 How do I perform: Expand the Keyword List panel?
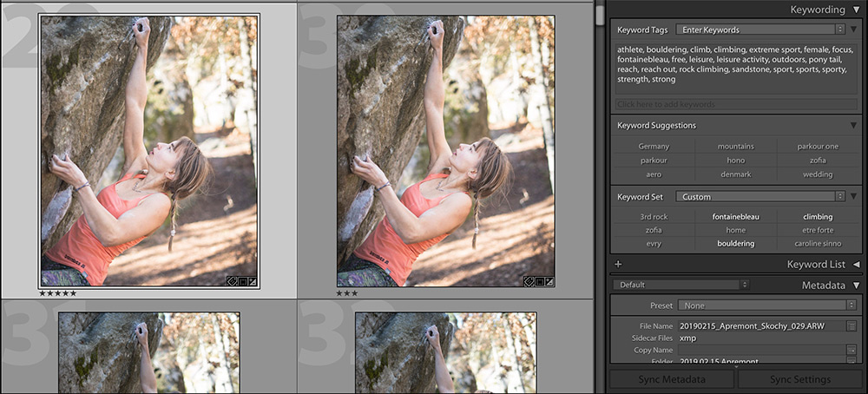(857, 265)
